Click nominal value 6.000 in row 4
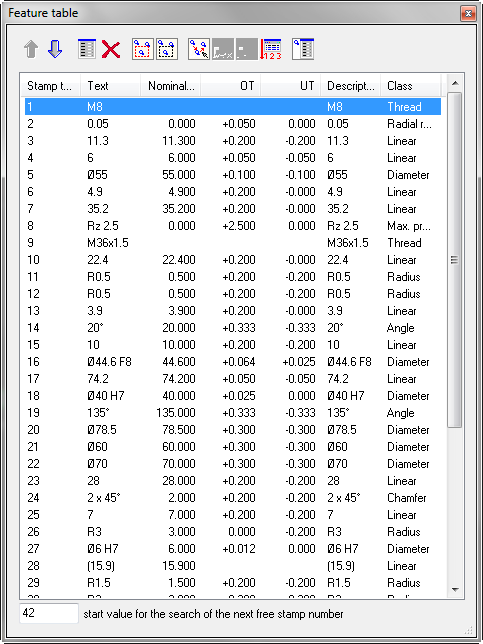The image size is (483, 644). point(182,158)
